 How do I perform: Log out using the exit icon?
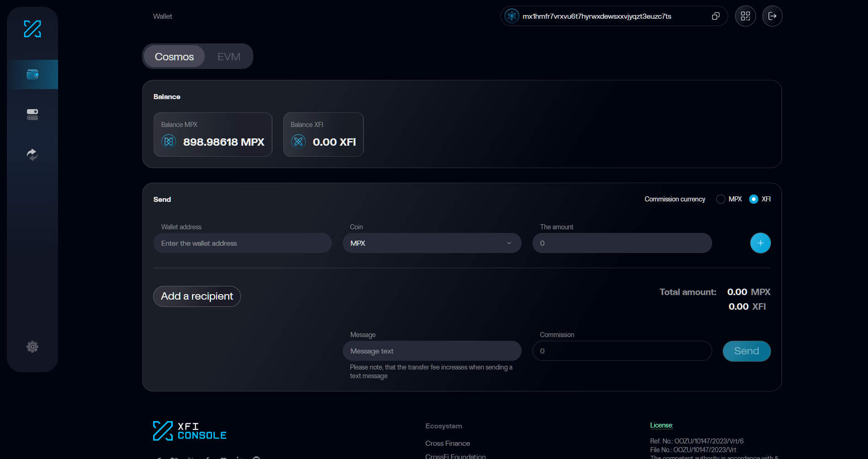coord(772,16)
